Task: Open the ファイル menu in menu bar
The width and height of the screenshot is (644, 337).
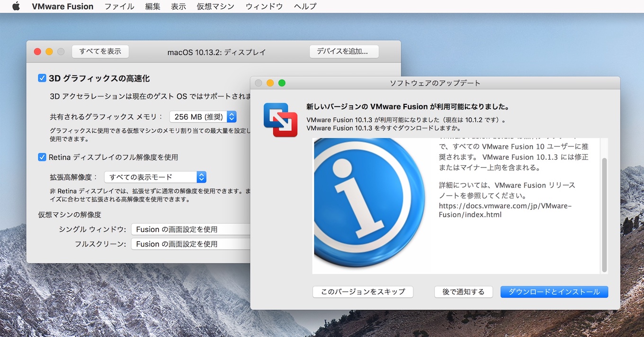Action: click(119, 6)
